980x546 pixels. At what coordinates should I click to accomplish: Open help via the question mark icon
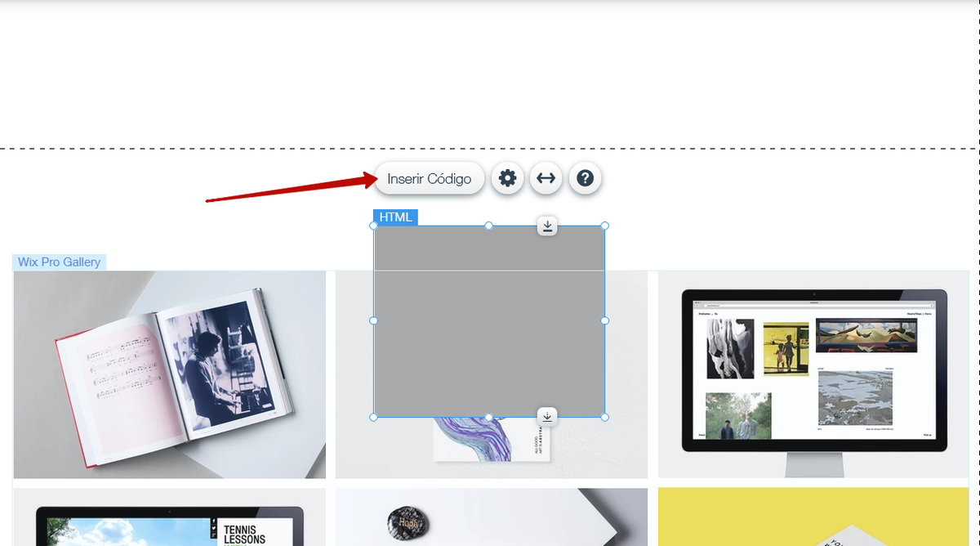585,178
